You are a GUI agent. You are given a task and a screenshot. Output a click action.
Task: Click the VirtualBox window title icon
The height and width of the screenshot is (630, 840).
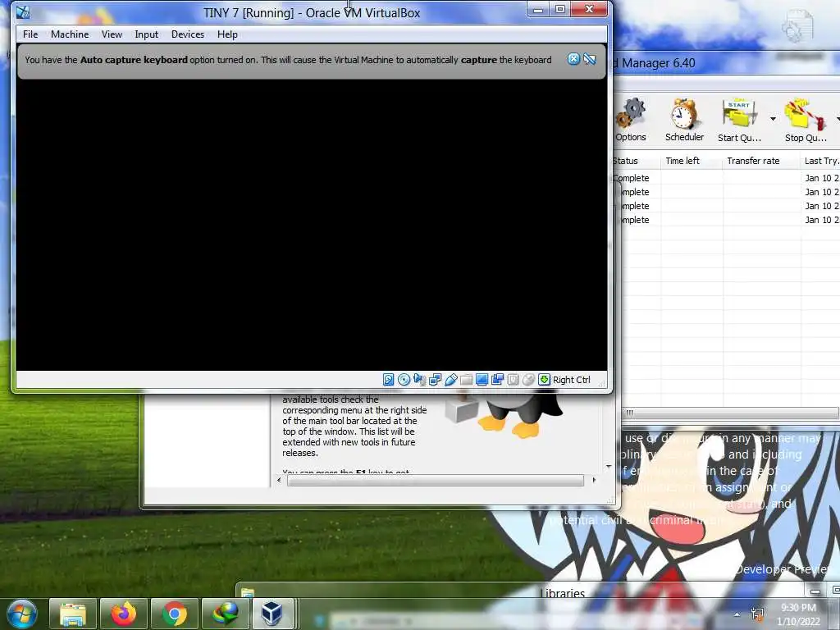[x=23, y=11]
